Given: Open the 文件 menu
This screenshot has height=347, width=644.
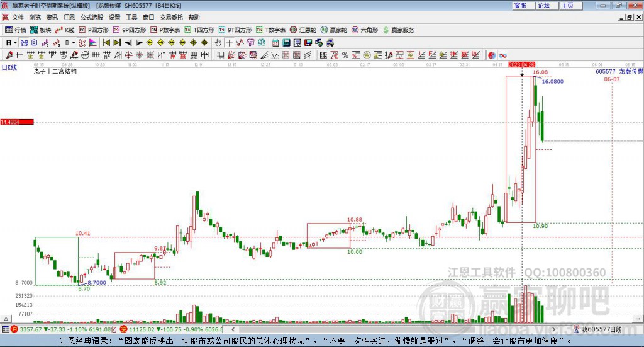Looking at the screenshot, I should [18, 17].
